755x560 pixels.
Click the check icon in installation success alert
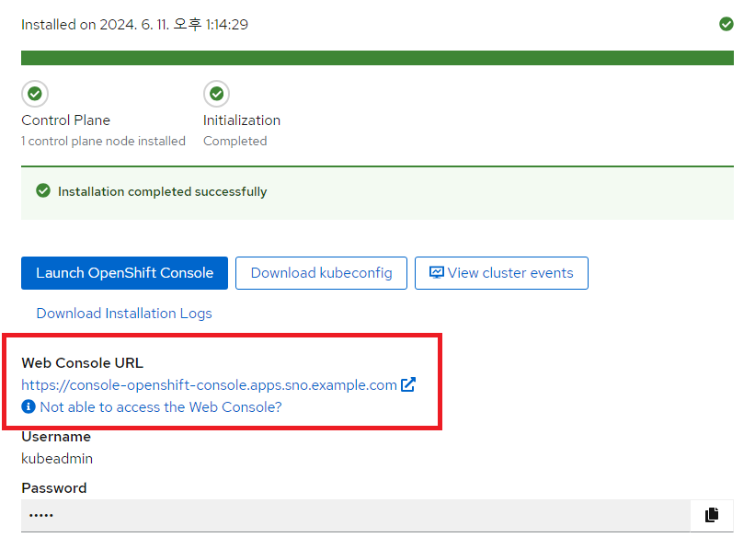pyautogui.click(x=43, y=191)
